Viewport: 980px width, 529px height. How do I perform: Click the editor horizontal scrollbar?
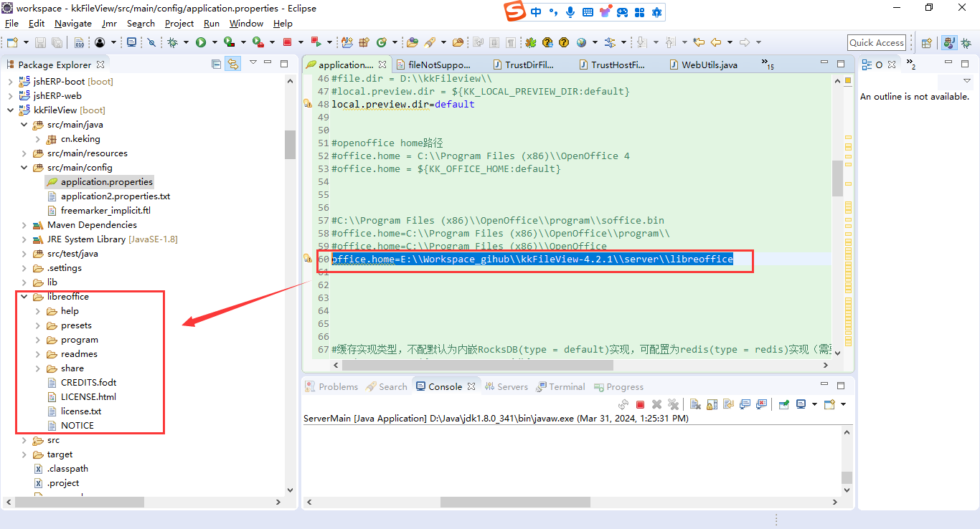[x=478, y=365]
